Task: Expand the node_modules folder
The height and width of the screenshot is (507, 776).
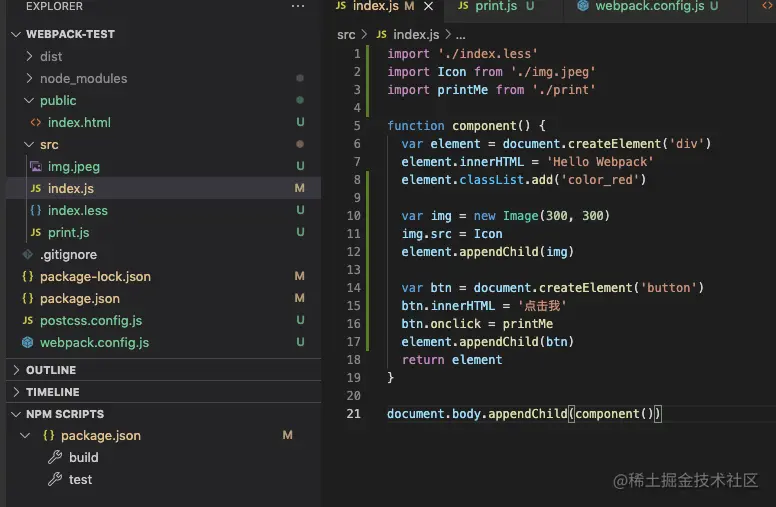Action: 29,78
